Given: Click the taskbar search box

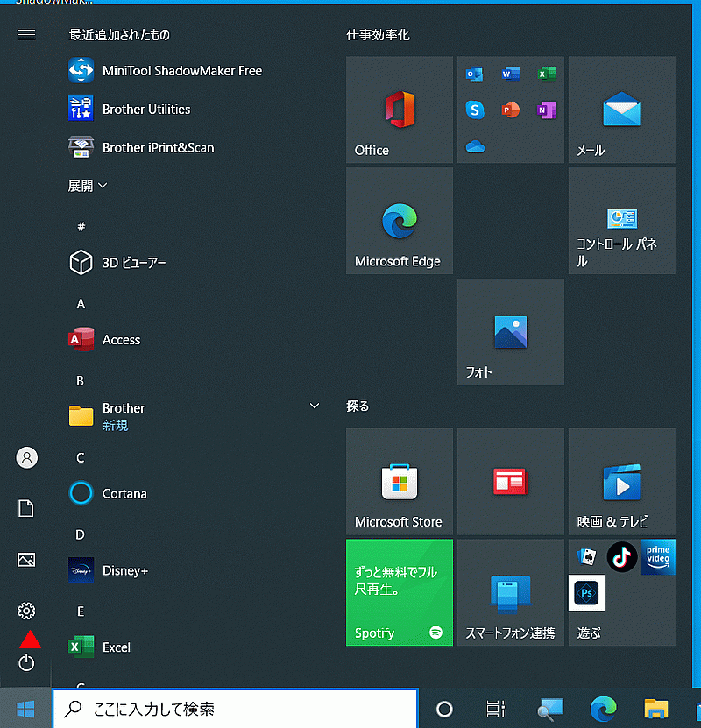Looking at the screenshot, I should [236, 709].
